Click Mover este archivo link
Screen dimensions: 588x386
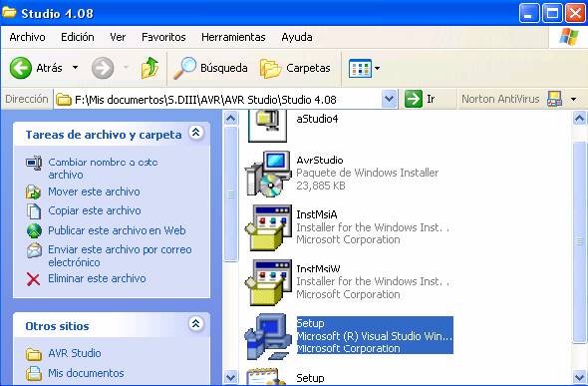[94, 192]
